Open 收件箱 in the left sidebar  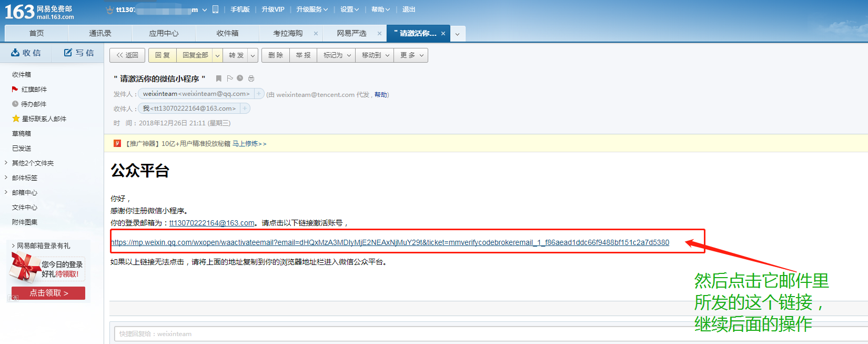[22, 74]
